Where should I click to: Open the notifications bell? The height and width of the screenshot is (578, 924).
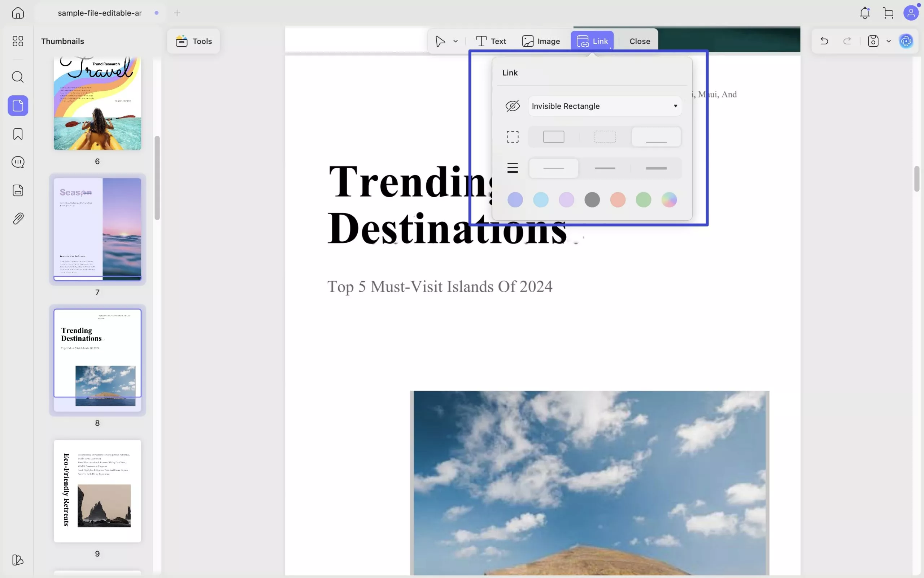coord(865,13)
